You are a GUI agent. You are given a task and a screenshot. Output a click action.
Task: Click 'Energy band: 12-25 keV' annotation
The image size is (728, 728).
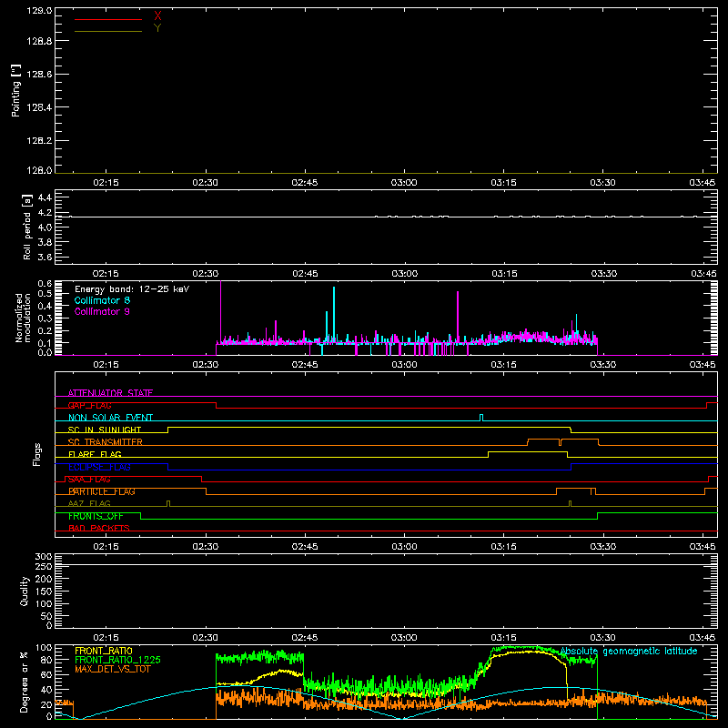coord(132,289)
